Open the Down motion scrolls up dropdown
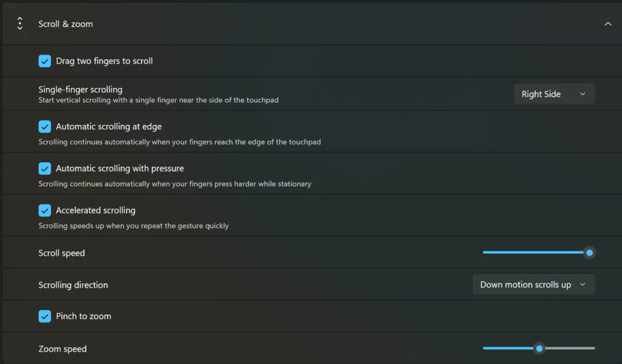 click(533, 285)
